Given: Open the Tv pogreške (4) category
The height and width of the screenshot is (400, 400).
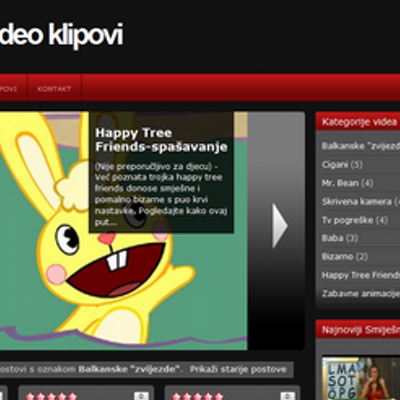Looking at the screenshot, I should [x=355, y=220].
